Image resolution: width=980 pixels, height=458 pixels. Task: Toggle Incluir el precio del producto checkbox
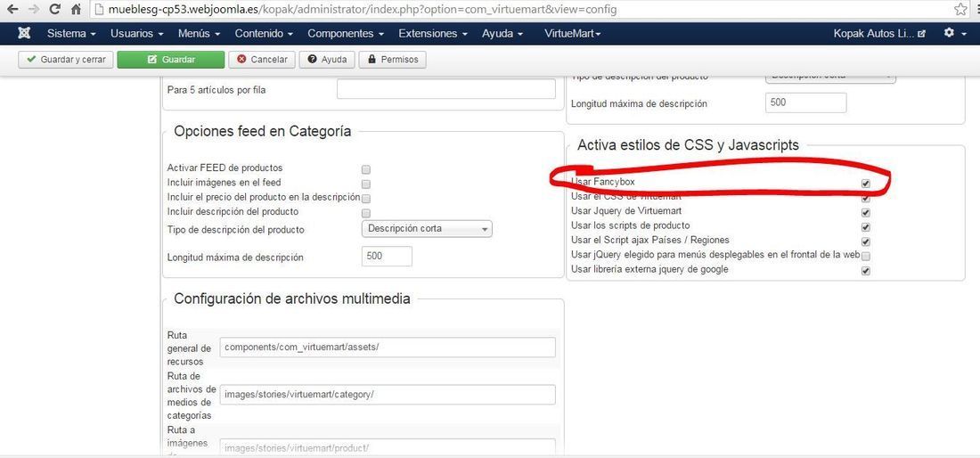(366, 199)
